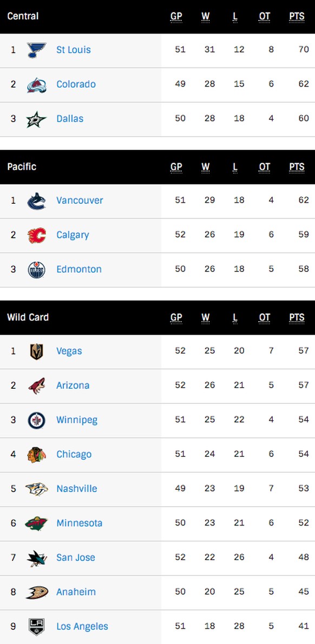
Task: Open the Nashville team link
Action: pos(77,489)
